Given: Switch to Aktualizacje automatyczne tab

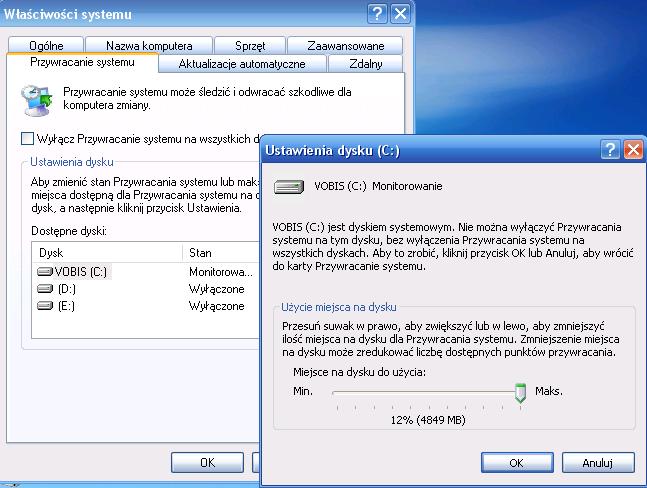Looking at the screenshot, I should (x=242, y=64).
